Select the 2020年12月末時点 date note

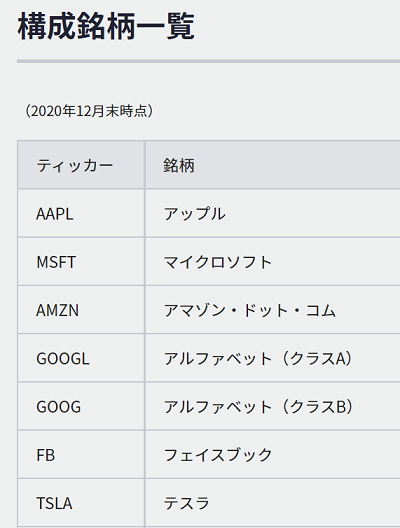(89, 111)
